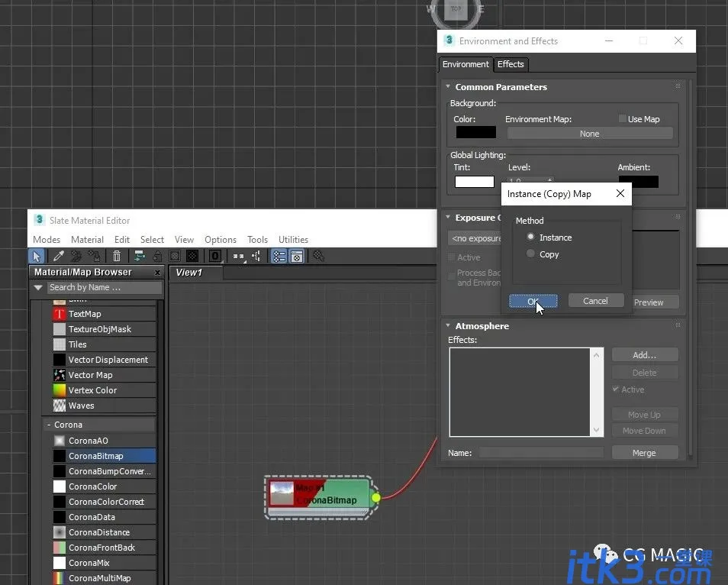Open the Options menu

click(x=221, y=240)
